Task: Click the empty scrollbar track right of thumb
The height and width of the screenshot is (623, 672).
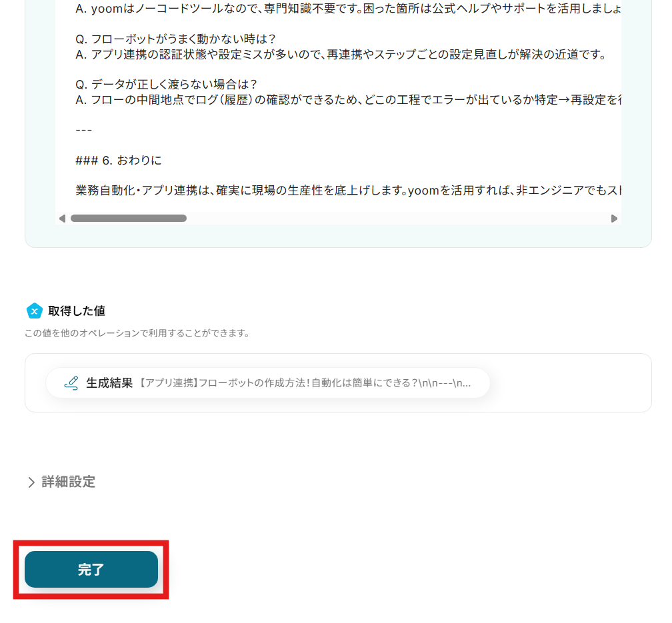Action: coord(399,219)
